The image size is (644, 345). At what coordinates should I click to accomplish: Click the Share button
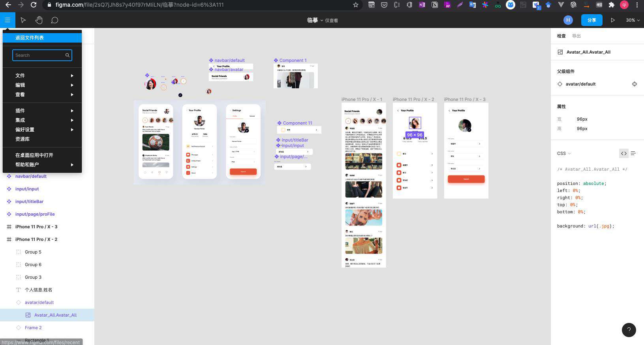coord(591,20)
